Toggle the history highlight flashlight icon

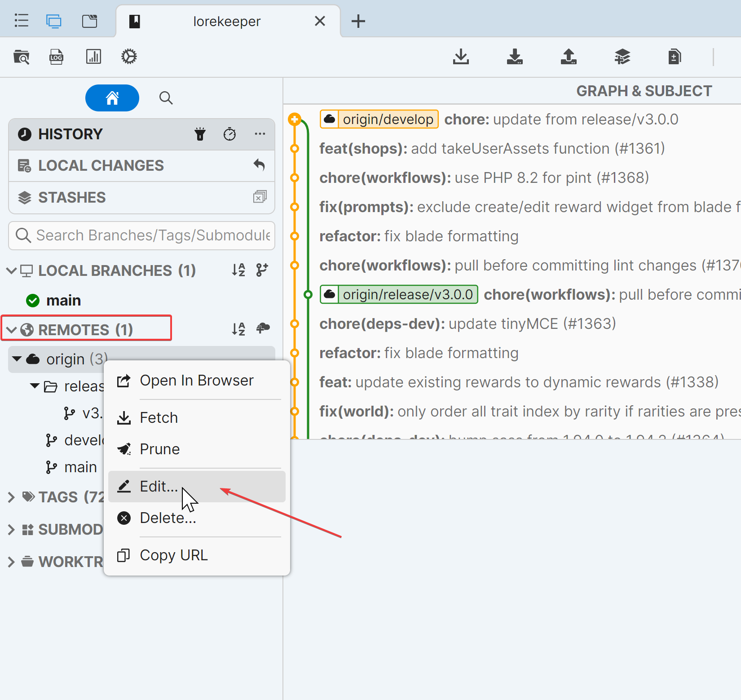[200, 134]
